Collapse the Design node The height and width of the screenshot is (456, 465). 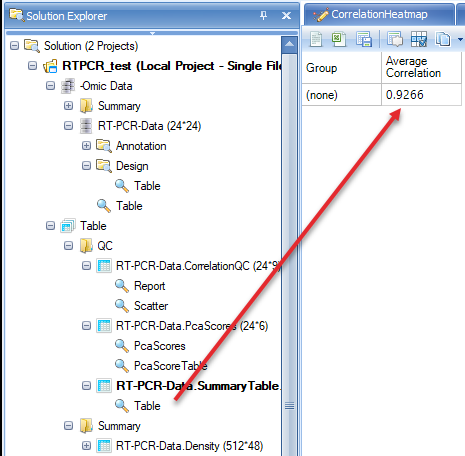tap(86, 166)
